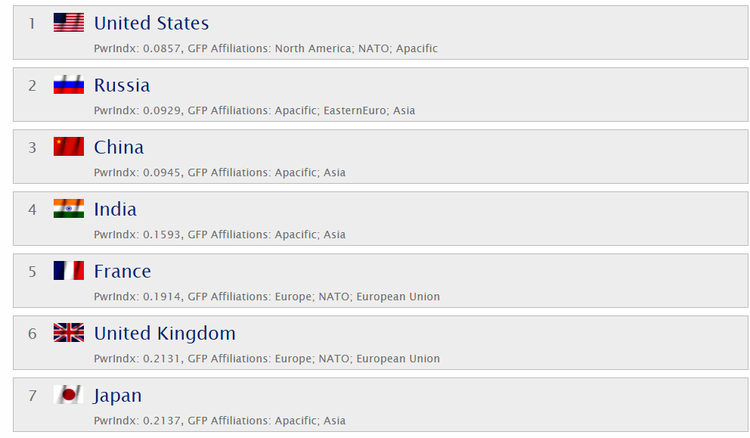The width and height of the screenshot is (750, 438).
Task: Click rank number 7 in the list
Action: tap(32, 395)
